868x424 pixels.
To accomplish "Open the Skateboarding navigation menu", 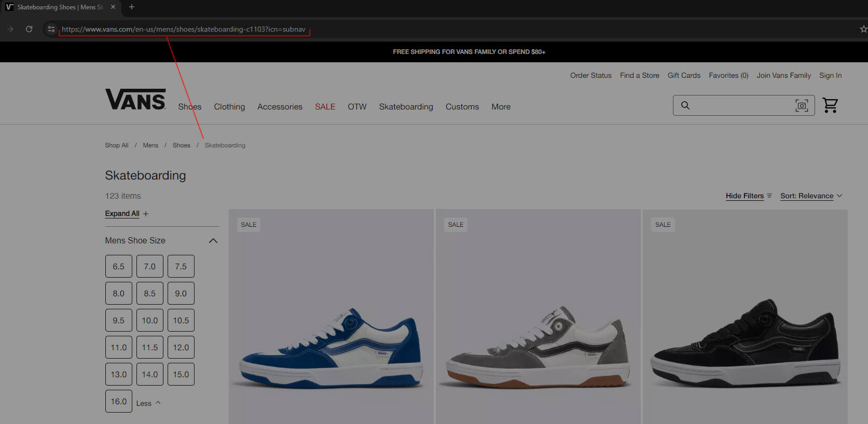I will (x=406, y=107).
